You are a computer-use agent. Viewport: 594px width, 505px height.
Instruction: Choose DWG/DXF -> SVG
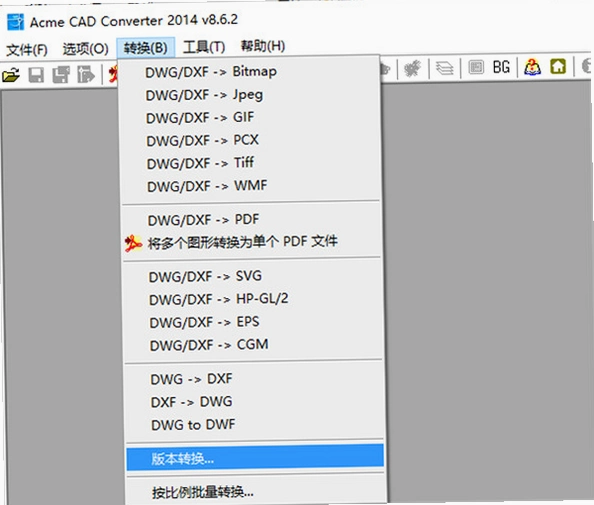pyautogui.click(x=253, y=276)
